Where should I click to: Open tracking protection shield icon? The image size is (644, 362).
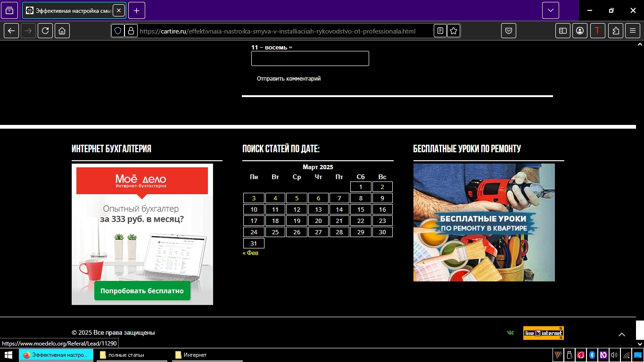[118, 31]
